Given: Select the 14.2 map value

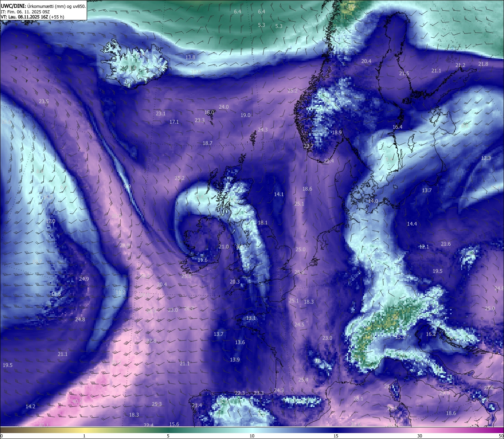Looking at the screenshot, I should (30, 406).
